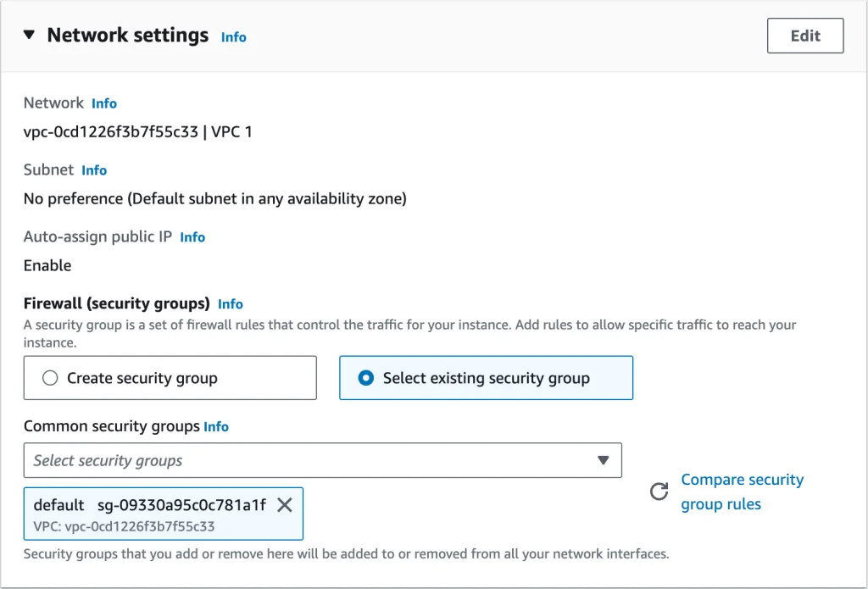Open Info for Common security groups
Viewport: 868px width, 589px height.
216,426
